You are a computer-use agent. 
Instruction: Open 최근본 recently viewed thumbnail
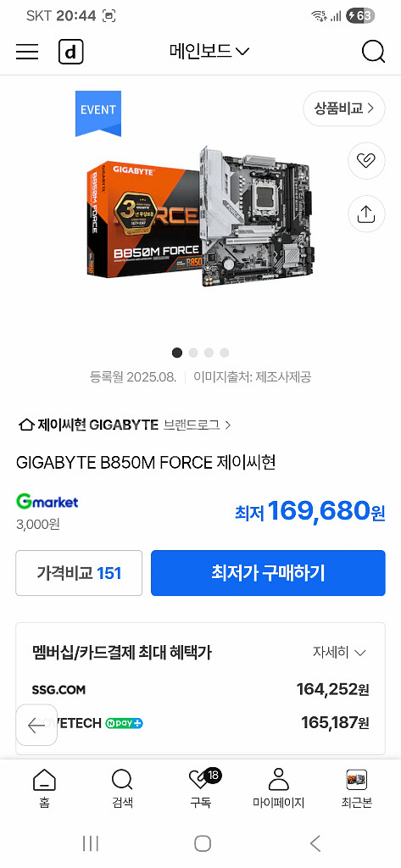pyautogui.click(x=356, y=788)
